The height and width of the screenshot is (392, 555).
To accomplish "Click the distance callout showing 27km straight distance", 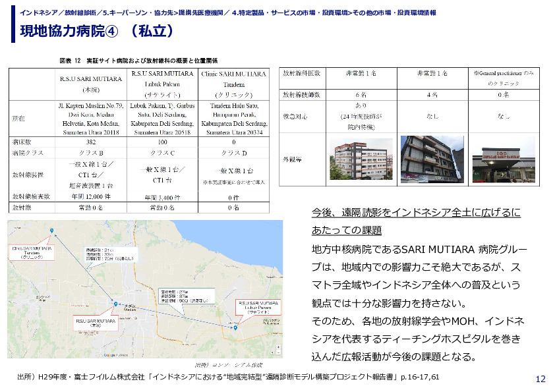I will [x=186, y=296].
